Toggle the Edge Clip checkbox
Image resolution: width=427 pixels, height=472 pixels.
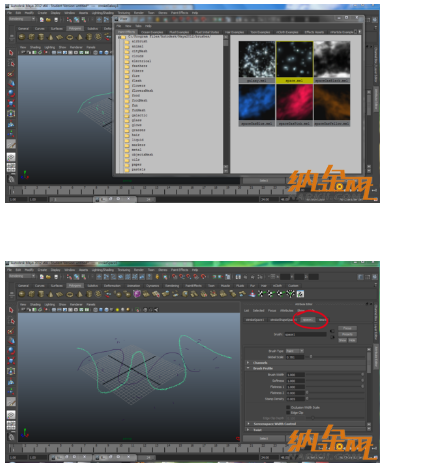tap(288, 413)
